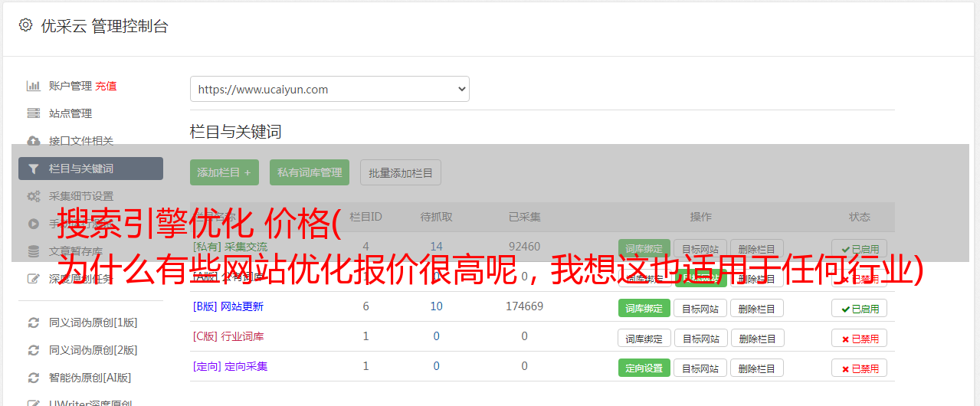Toggle the 已禁用 status for 定向采集

tap(860, 368)
